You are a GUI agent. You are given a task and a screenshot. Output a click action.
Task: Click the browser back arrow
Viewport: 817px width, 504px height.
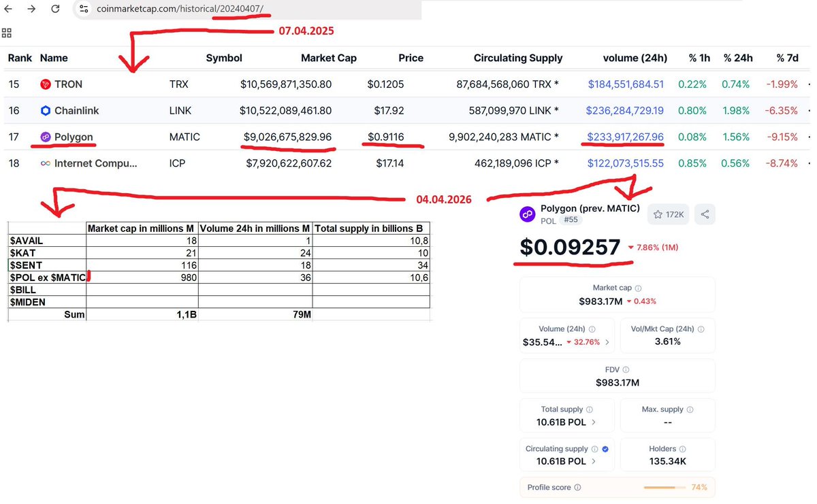click(9, 9)
